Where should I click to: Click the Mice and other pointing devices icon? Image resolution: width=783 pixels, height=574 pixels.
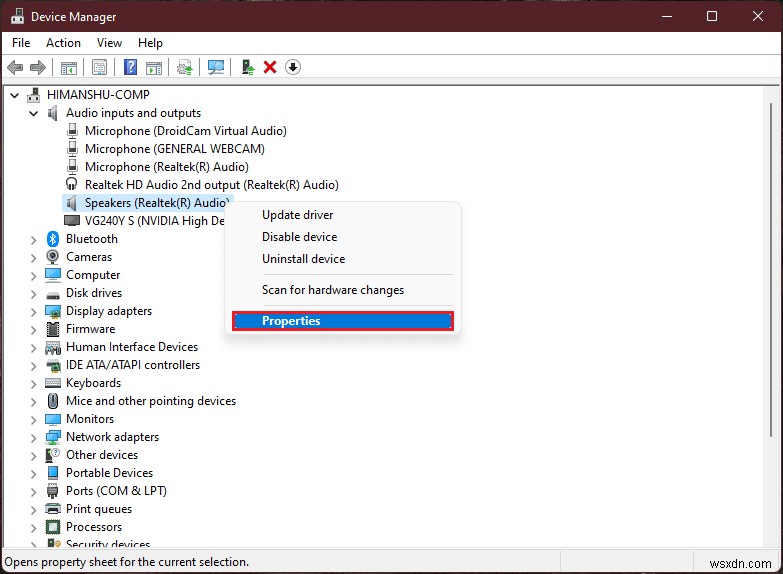coord(53,401)
